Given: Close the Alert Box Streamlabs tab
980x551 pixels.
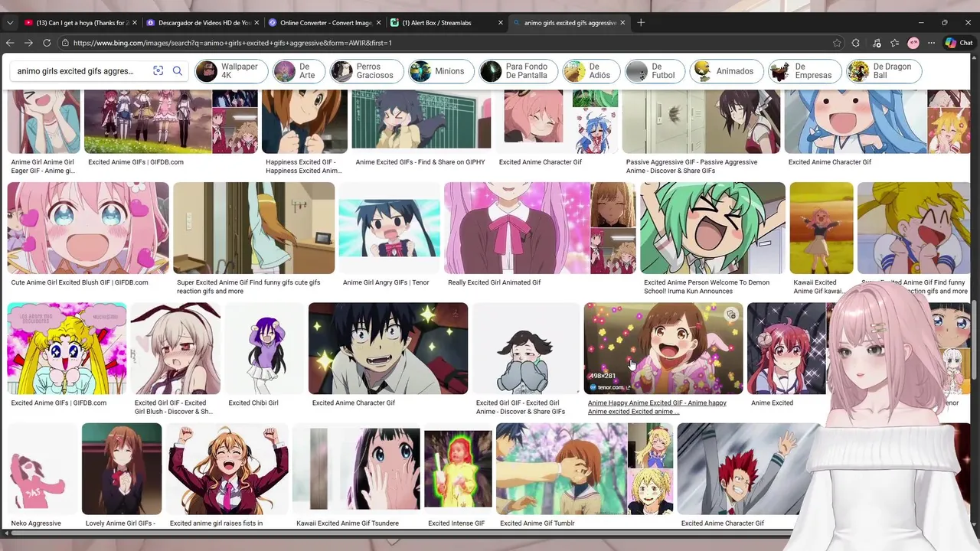Looking at the screenshot, I should [x=501, y=23].
